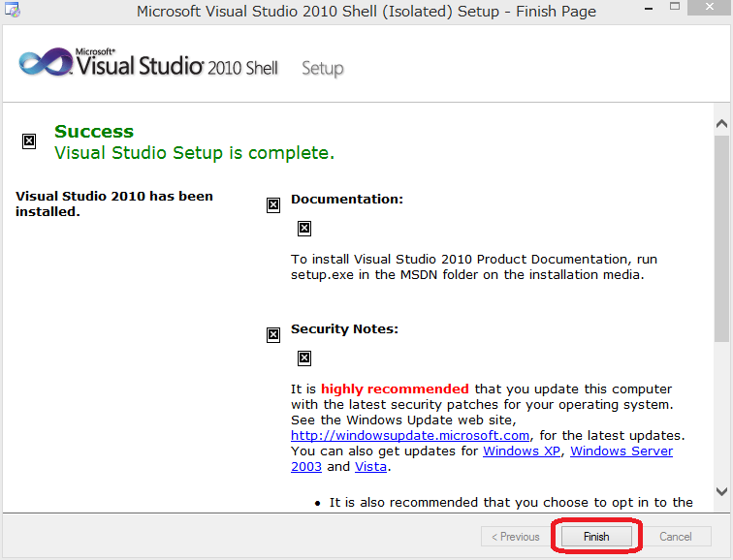This screenshot has width=733, height=560.
Task: Click the vertical scrollbar thumb
Action: (x=721, y=238)
